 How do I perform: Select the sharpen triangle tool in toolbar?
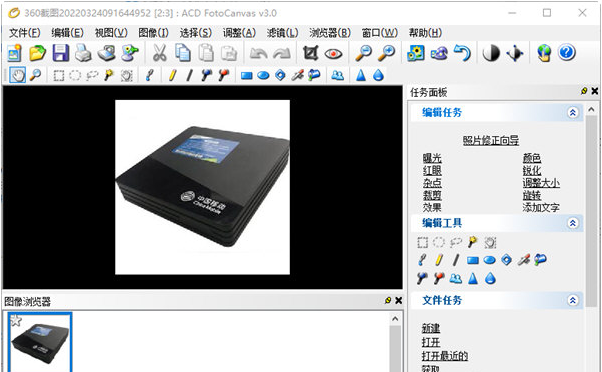(361, 75)
